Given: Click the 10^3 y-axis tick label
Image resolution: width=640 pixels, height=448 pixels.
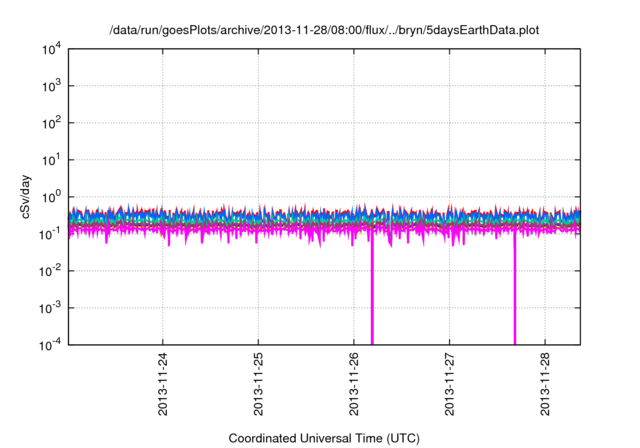Looking at the screenshot, I should pyautogui.click(x=49, y=86).
